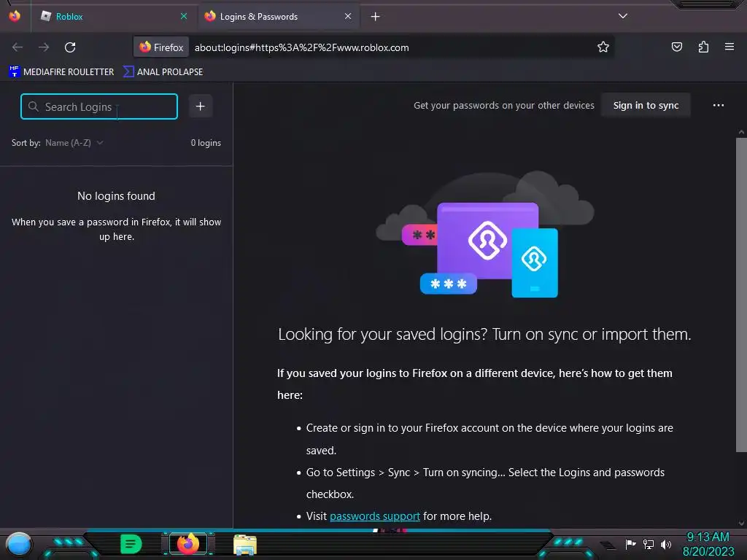
Task: Click the scrollbar up arrow
Action: [x=741, y=132]
